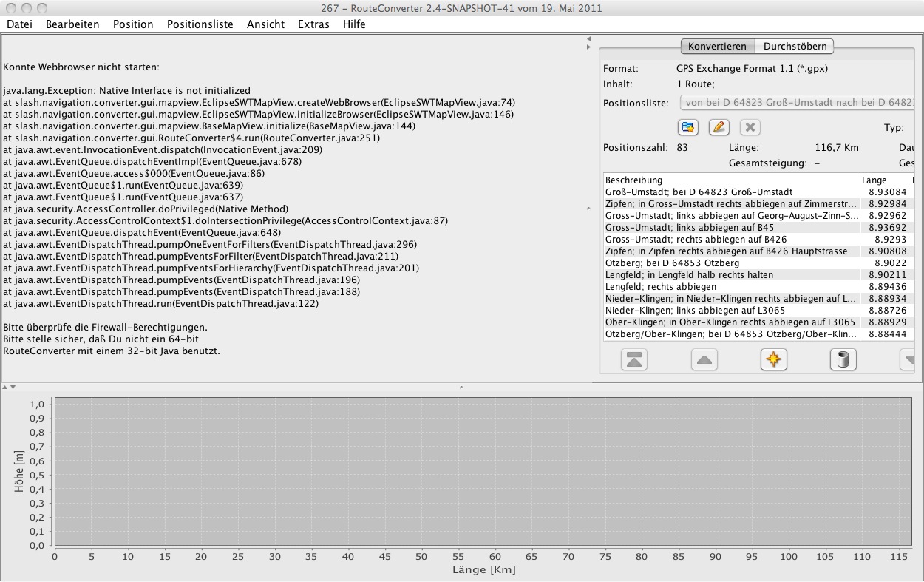Click the Beschreibung column header
This screenshot has height=582, width=924.
634,180
